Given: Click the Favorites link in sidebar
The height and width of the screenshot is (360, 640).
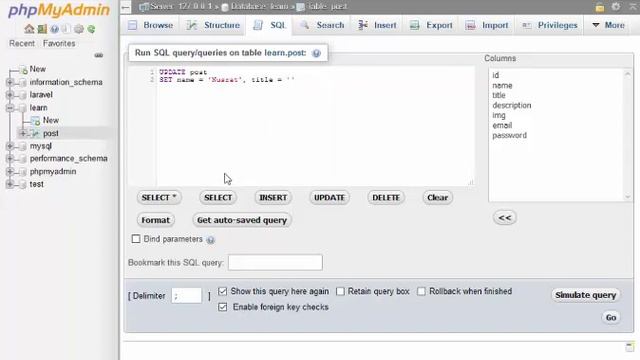Looking at the screenshot, I should pos(59,43).
